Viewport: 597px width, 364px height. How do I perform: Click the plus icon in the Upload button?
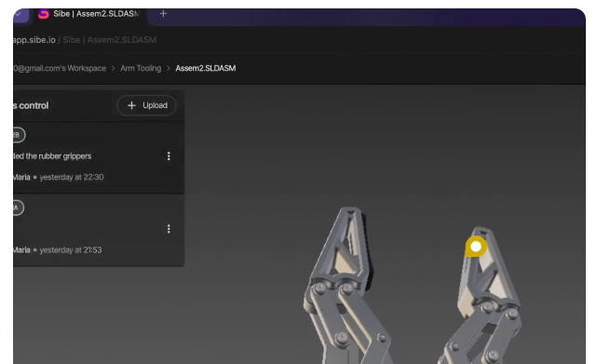tap(131, 105)
